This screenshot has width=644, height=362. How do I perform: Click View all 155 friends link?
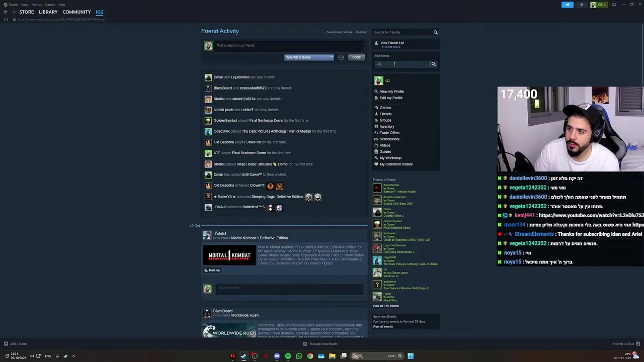point(386,306)
